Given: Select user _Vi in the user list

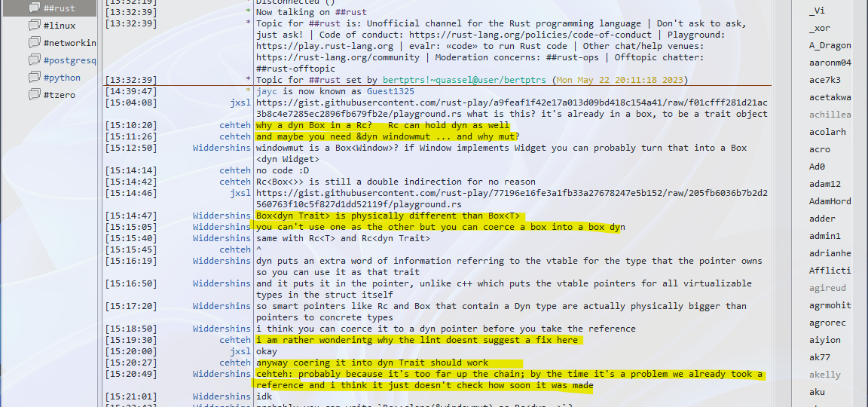Looking at the screenshot, I should tap(817, 11).
